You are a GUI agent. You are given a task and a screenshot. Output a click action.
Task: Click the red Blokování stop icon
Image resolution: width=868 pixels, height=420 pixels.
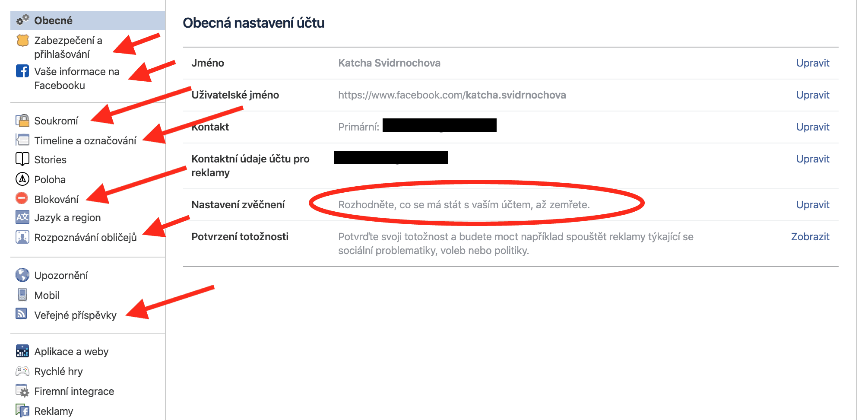click(22, 198)
